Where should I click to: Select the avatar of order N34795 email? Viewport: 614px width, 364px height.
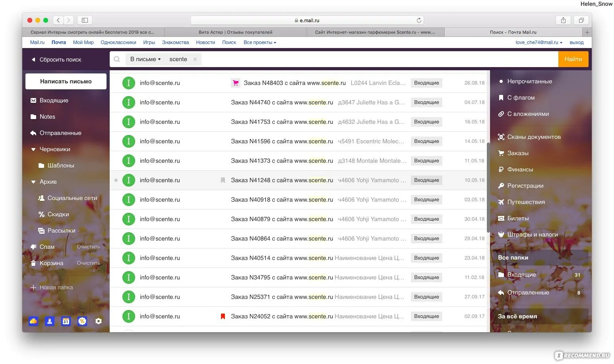(128, 277)
